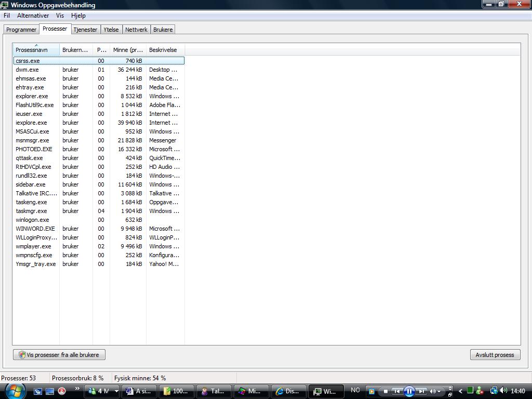This screenshot has width=532, height=399.
Task: Sort by Minne column header
Action: click(x=128, y=49)
